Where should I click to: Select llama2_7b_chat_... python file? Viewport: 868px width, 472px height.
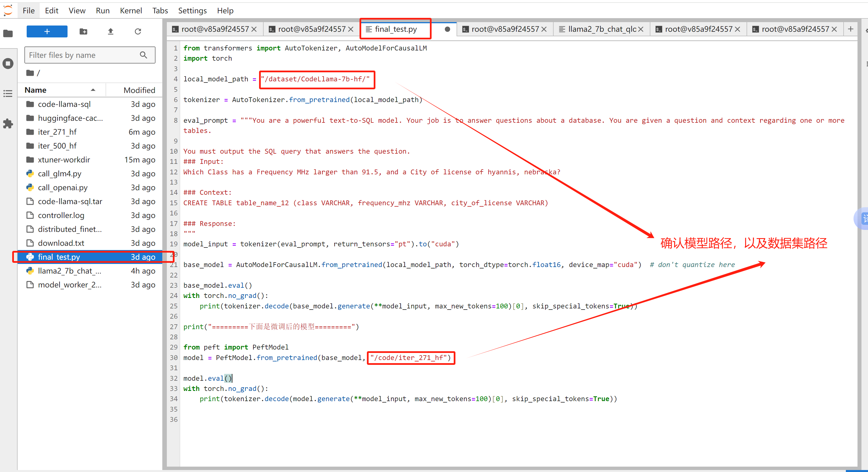[90, 271]
